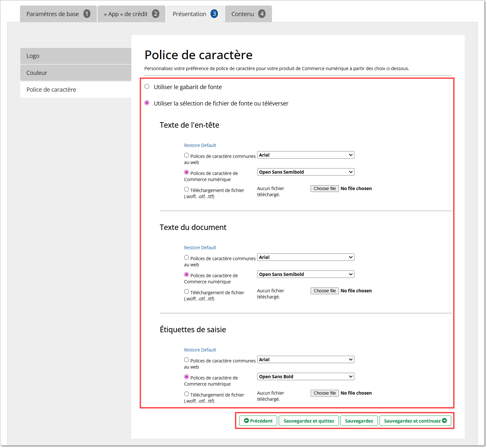Click Sauvegardez et continuez button

(415, 421)
